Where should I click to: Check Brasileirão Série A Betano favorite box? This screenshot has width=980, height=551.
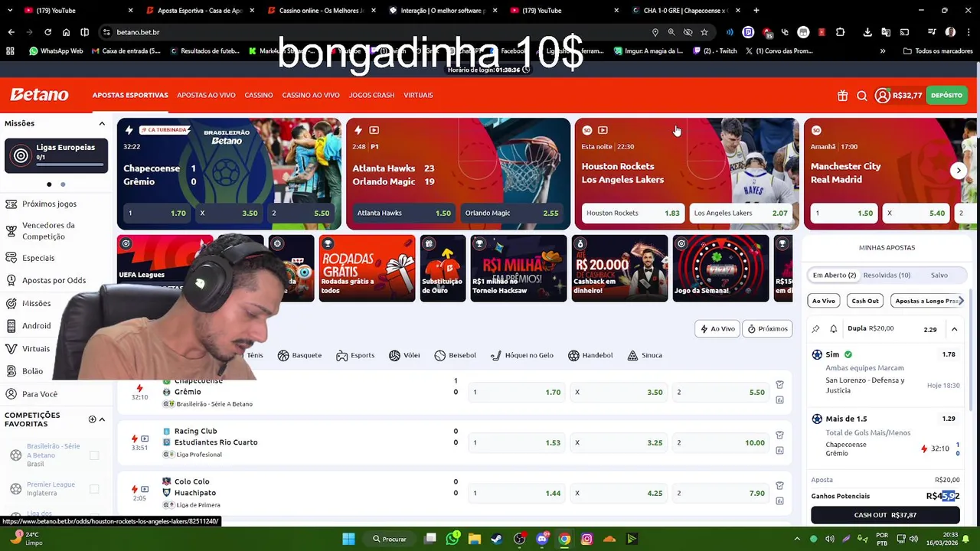click(x=94, y=455)
